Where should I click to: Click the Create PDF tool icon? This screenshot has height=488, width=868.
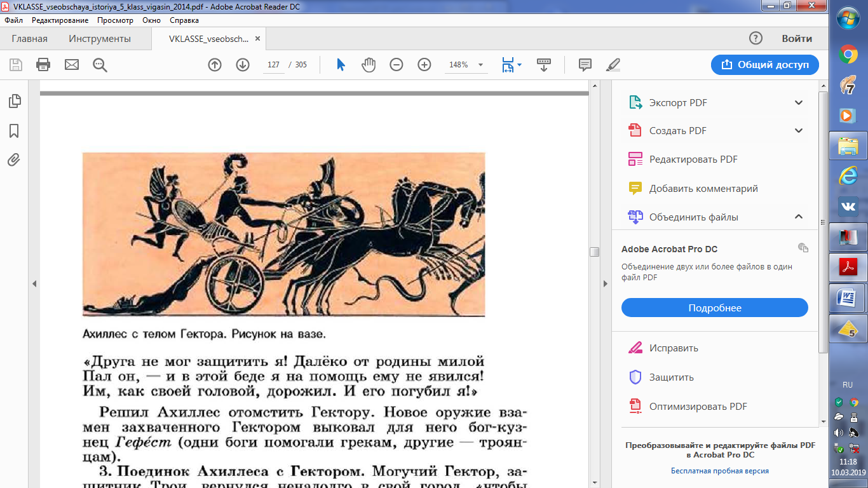pyautogui.click(x=636, y=130)
